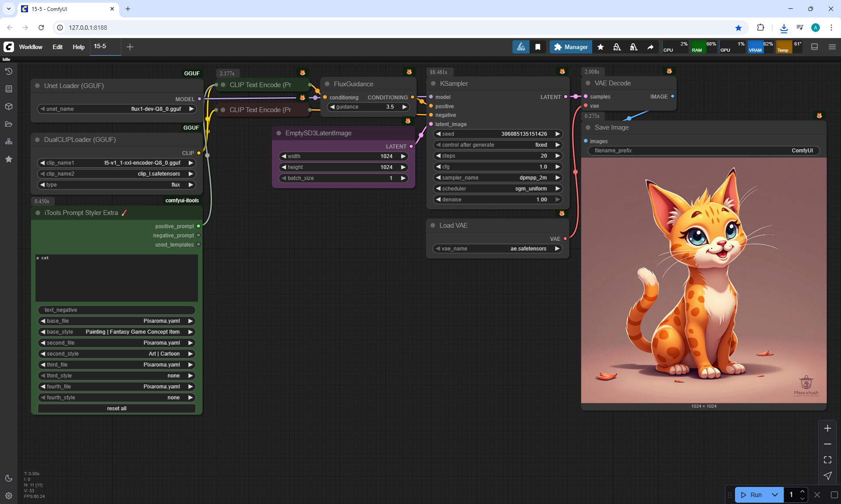Screen dimensions: 841x504
Task: Click the fit view icon
Action: (827, 460)
